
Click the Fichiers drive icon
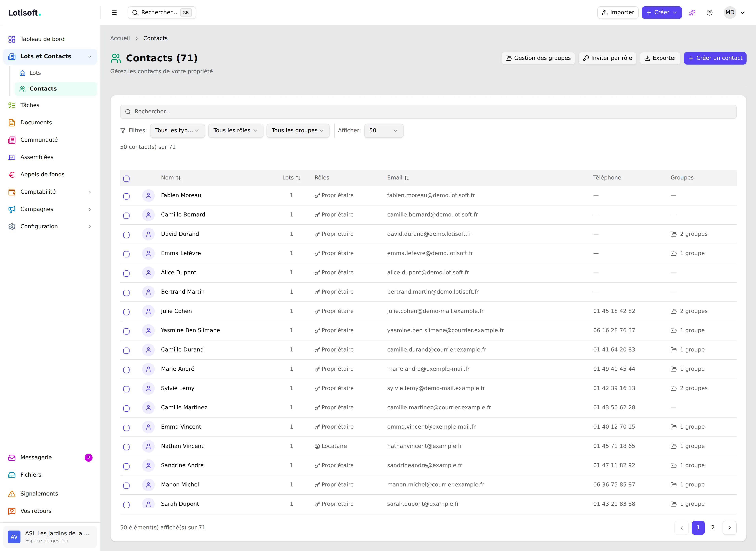pos(12,475)
